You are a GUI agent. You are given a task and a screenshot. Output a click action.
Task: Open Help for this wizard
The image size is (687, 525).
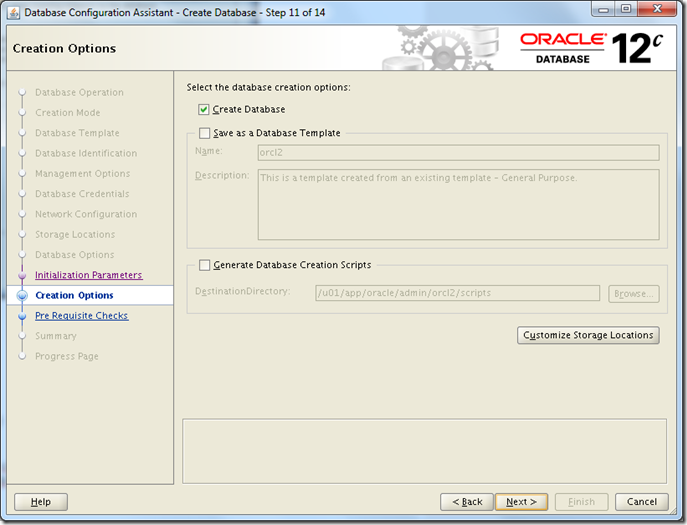(41, 502)
